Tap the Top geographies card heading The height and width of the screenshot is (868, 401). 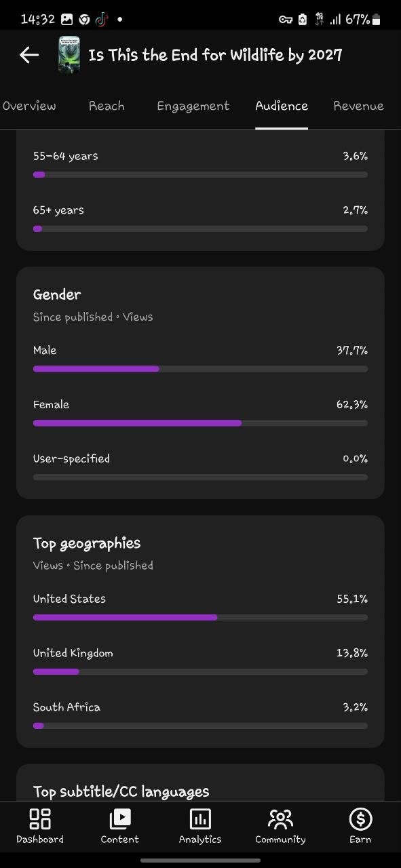(87, 543)
